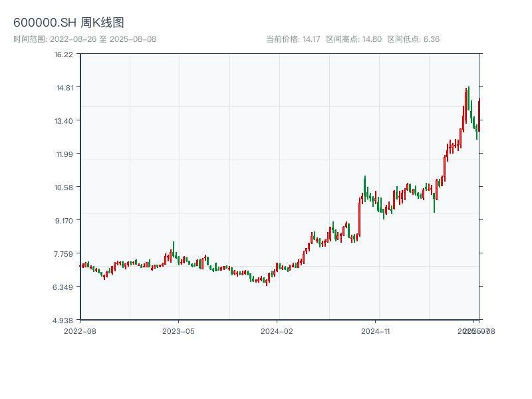532x399 pixels.
Task: Click the y-axis label 4.938
Action: tap(63, 321)
